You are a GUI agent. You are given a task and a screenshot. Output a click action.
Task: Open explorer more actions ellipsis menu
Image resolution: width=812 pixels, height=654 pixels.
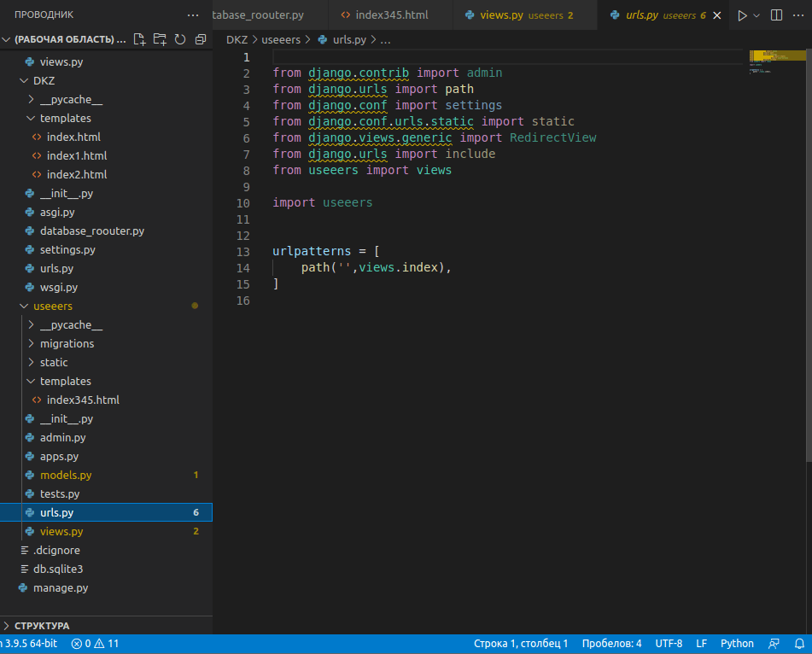192,15
